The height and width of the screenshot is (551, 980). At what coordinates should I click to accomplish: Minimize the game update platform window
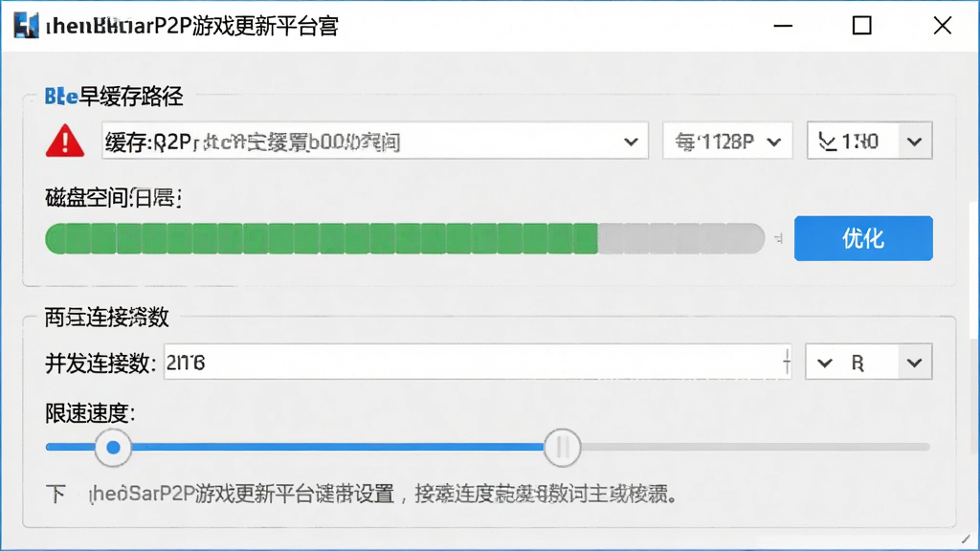[783, 26]
